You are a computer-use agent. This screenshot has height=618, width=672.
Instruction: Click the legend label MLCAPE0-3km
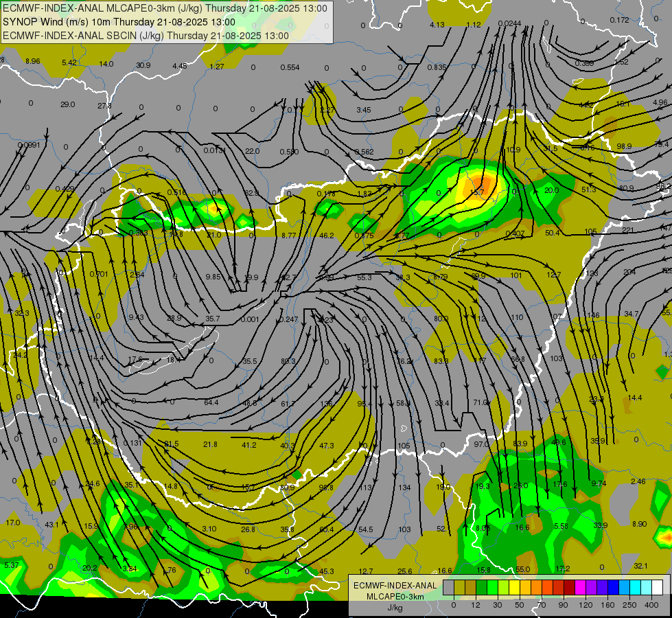point(395,597)
